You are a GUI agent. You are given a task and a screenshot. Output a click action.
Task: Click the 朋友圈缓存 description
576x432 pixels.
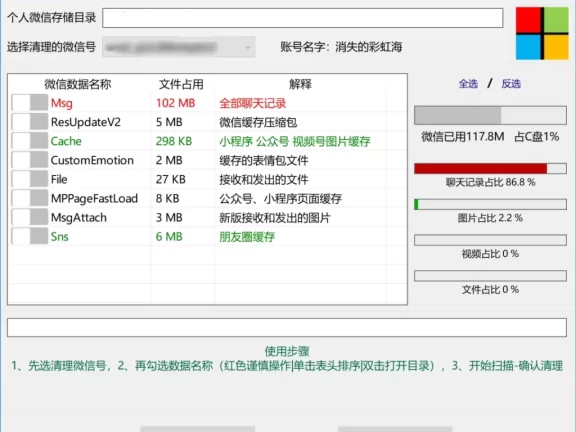[247, 237]
